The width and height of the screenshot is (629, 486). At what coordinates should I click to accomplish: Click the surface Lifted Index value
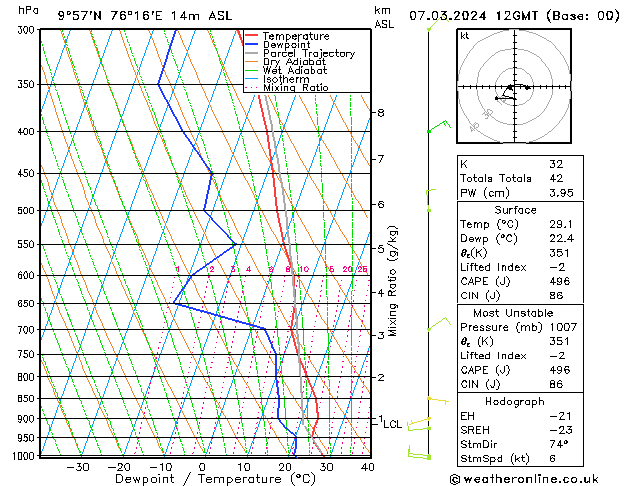click(x=557, y=267)
